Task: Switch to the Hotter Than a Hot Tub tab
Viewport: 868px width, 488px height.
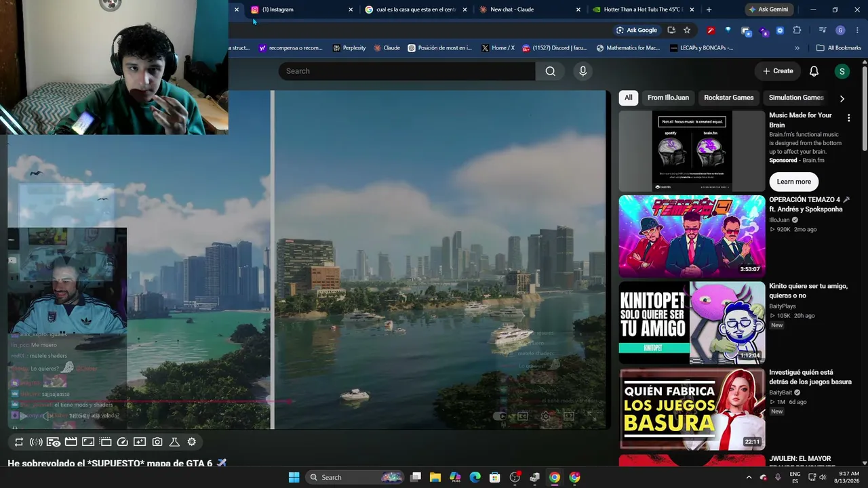Action: pos(644,9)
